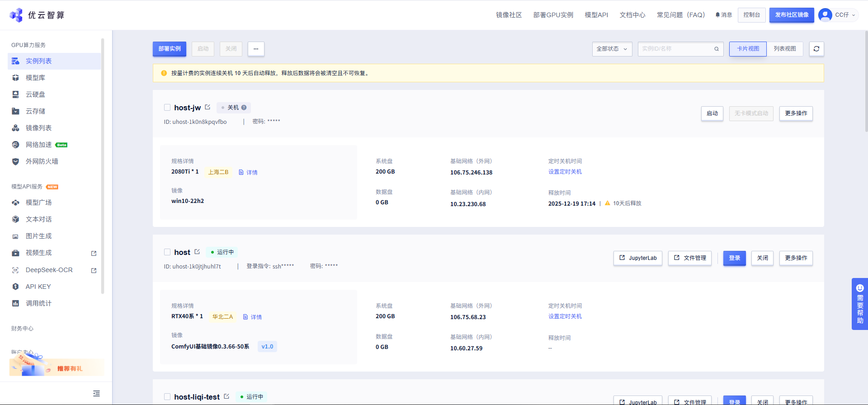Viewport: 868px width, 405px height.
Task: Tick the checkbox for host-jw instance
Action: (167, 108)
